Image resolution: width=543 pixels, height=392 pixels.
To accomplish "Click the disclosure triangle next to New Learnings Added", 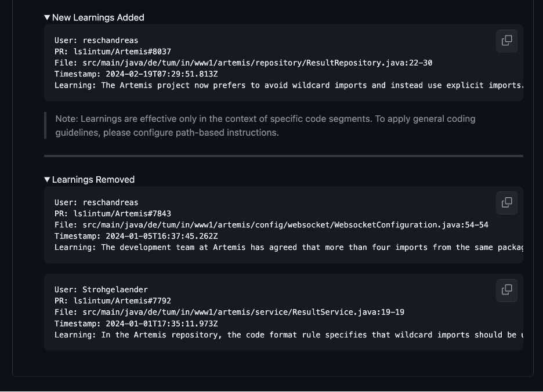I will point(47,17).
